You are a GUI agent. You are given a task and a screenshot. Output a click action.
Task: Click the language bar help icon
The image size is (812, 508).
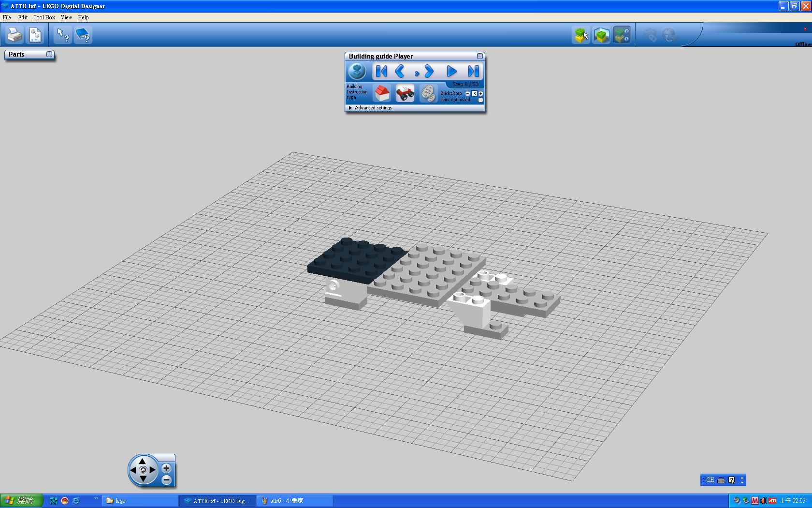pyautogui.click(x=731, y=480)
